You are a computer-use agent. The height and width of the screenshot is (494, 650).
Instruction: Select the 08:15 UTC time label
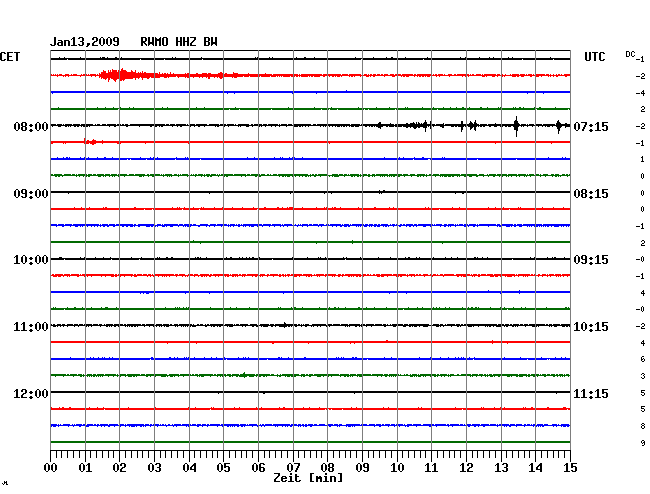click(591, 194)
